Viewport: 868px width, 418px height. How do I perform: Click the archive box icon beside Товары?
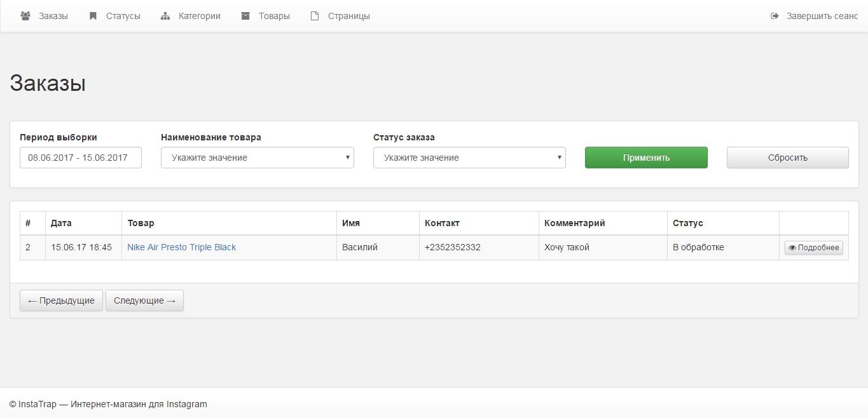point(245,16)
